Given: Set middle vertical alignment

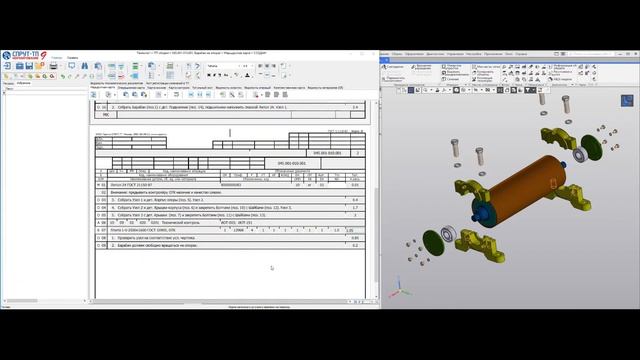Looking at the screenshot, I should click(x=267, y=75).
